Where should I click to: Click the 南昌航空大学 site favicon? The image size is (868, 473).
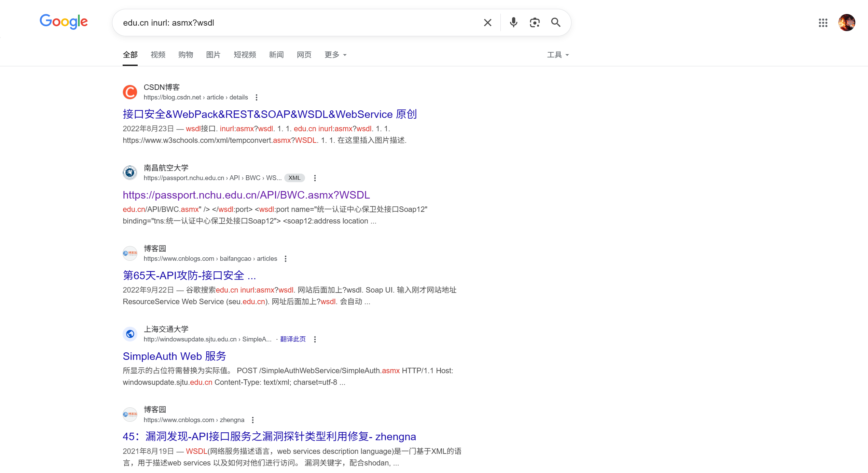[130, 173]
